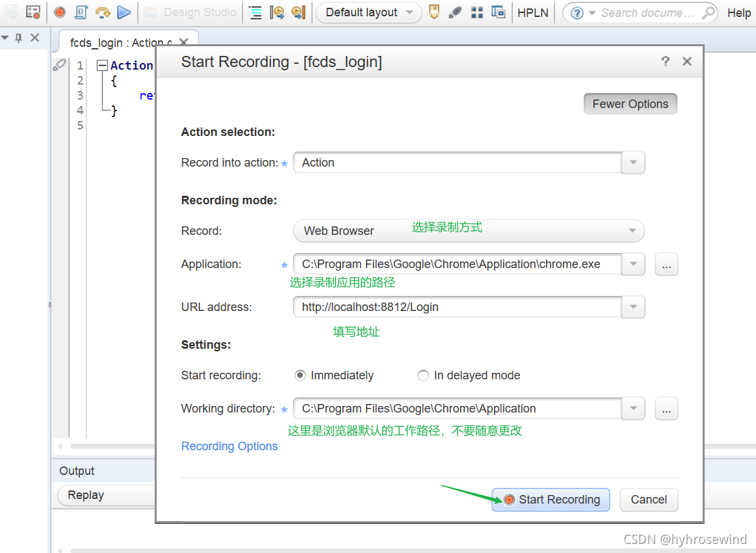
Task: Click the feather pen toolbar icon
Action: tap(454, 12)
